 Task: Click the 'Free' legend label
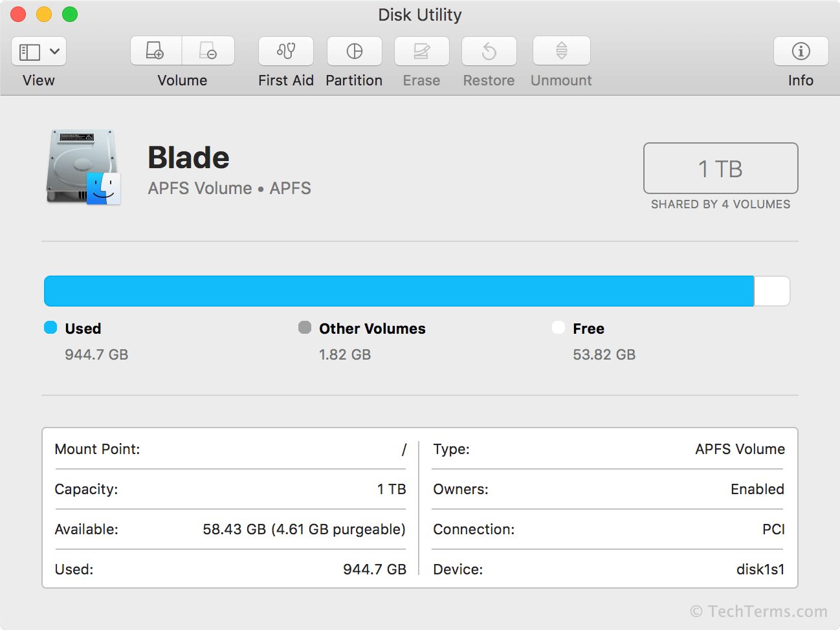(588, 329)
